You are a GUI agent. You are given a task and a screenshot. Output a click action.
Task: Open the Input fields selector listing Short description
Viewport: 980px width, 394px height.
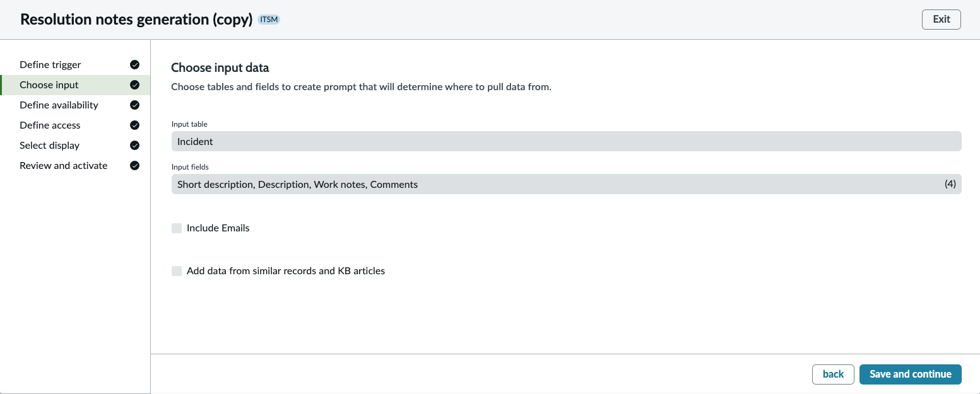[x=566, y=184]
